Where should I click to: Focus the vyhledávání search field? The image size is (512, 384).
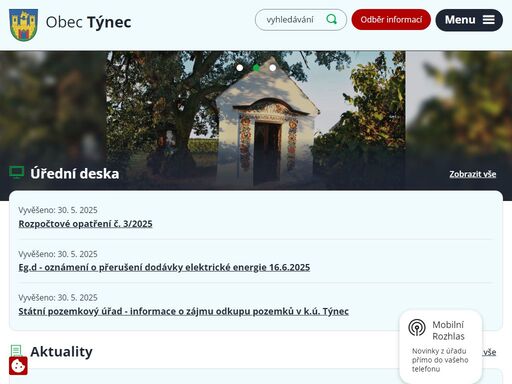point(301,20)
